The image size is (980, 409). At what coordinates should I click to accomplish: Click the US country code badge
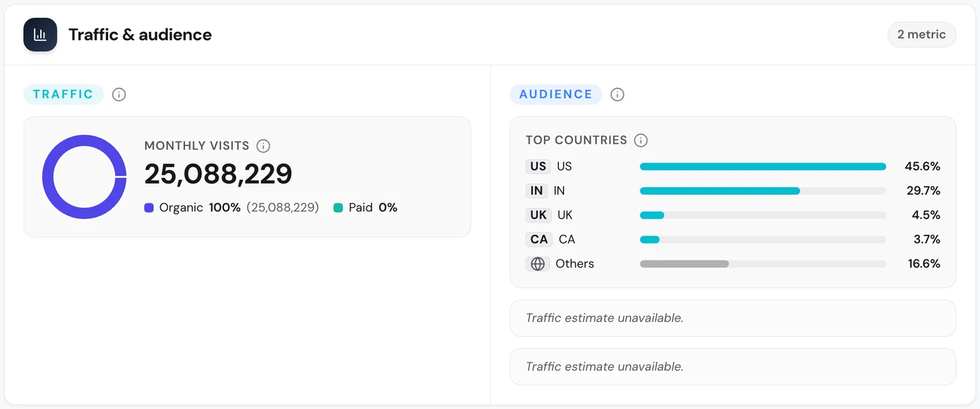(538, 167)
